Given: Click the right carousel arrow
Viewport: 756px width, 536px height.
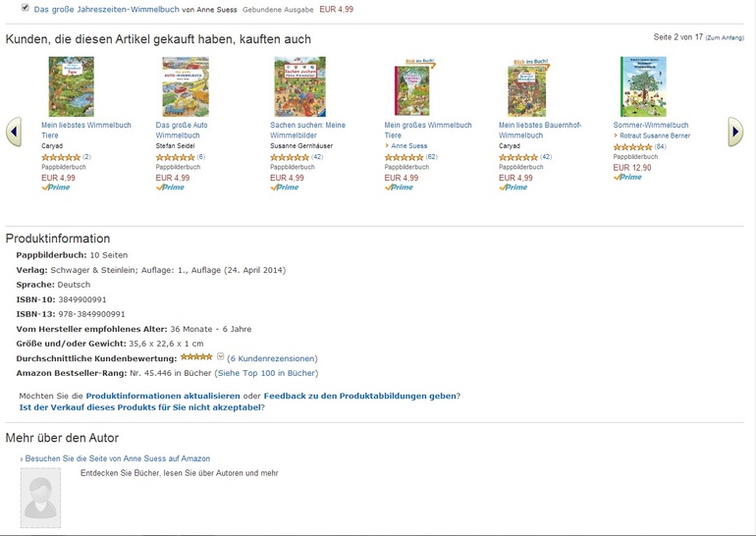Looking at the screenshot, I should coord(734,131).
